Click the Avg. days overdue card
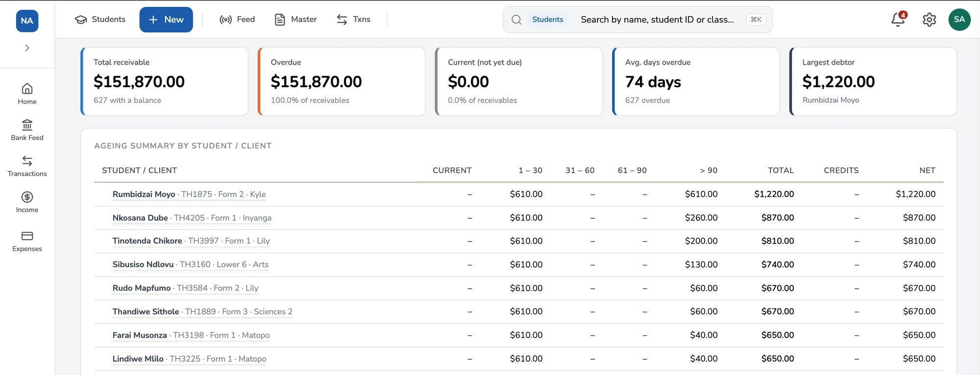Image resolution: width=980 pixels, height=375 pixels. point(696,81)
